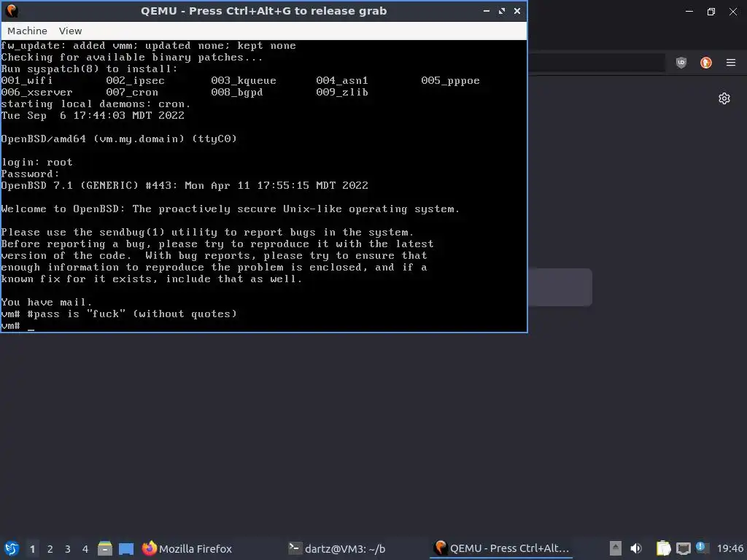The height and width of the screenshot is (560, 747).
Task: Click the 'Tue Sep 6 17:44:03 MDT 2022' line
Action: tap(93, 116)
